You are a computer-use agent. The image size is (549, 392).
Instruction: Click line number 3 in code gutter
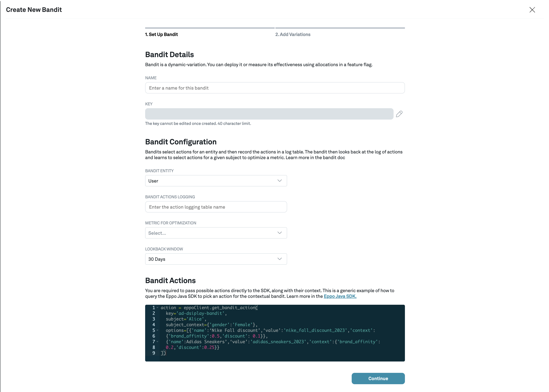(x=153, y=319)
